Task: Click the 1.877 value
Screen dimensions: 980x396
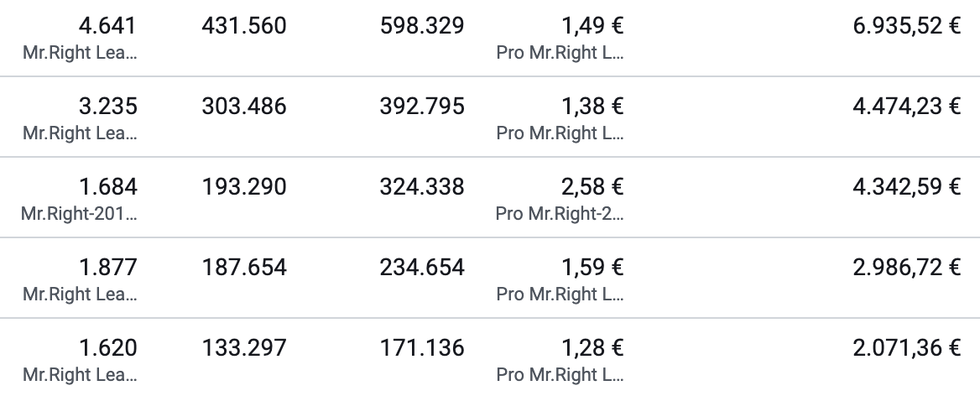Action: click(107, 268)
